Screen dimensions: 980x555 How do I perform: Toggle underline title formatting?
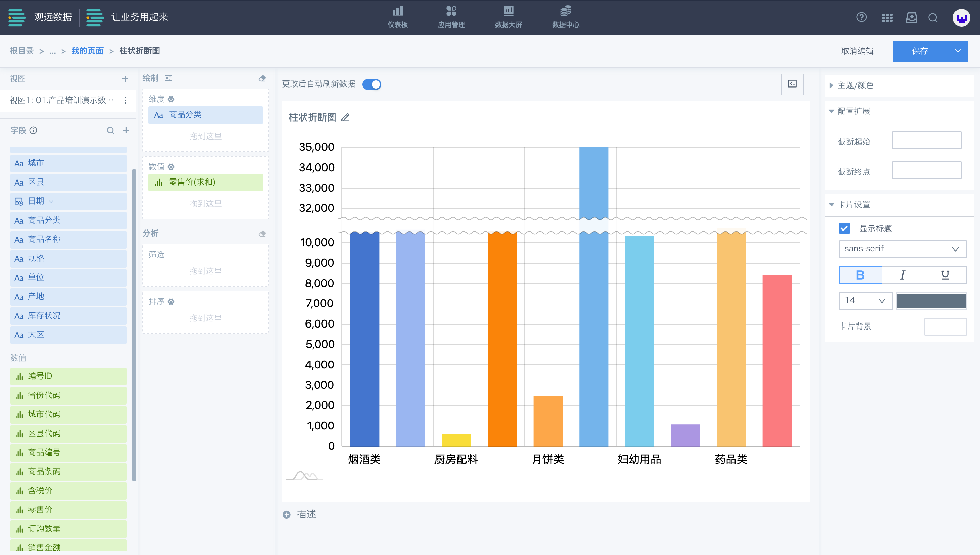click(945, 275)
